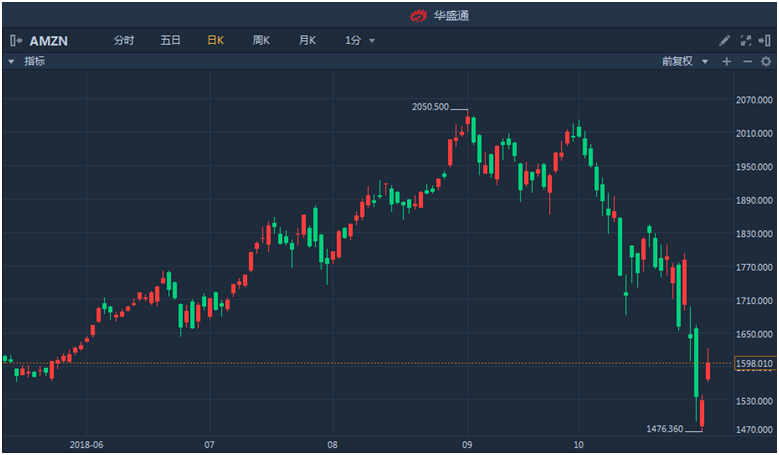Click the 指标 indicators label
779x455 pixels.
point(35,61)
